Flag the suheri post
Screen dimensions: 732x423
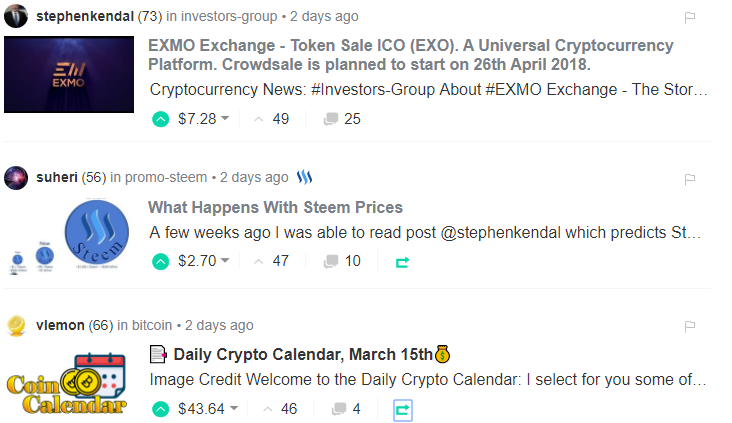click(689, 178)
